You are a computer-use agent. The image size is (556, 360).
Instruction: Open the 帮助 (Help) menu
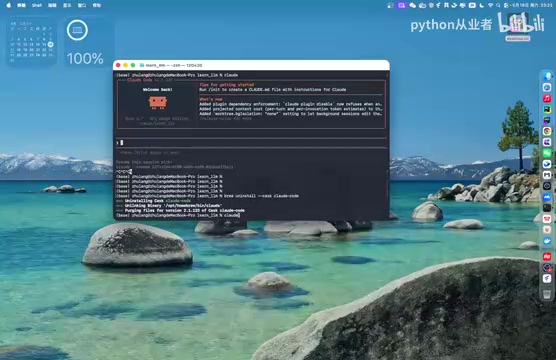(96, 5)
